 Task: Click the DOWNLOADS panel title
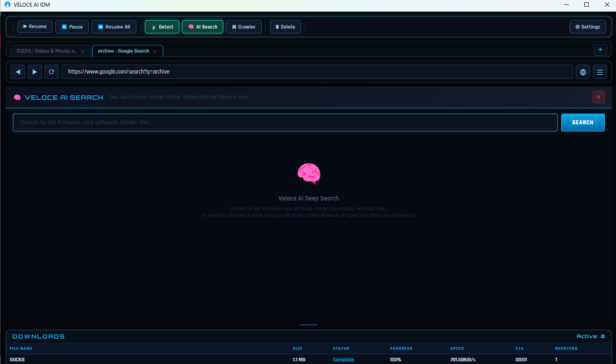(38, 336)
